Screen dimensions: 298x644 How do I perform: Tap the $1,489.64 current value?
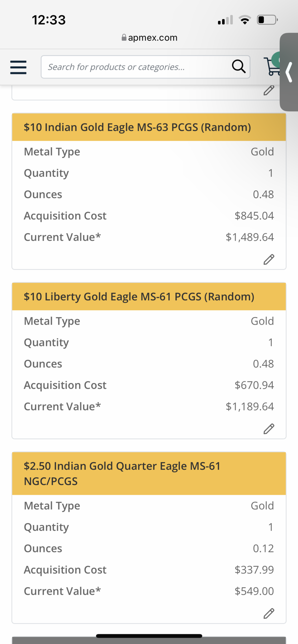pyautogui.click(x=250, y=237)
